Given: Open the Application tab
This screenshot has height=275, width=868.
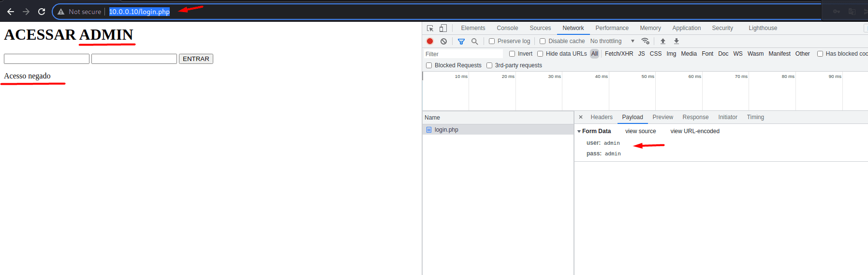Looking at the screenshot, I should pos(686,28).
